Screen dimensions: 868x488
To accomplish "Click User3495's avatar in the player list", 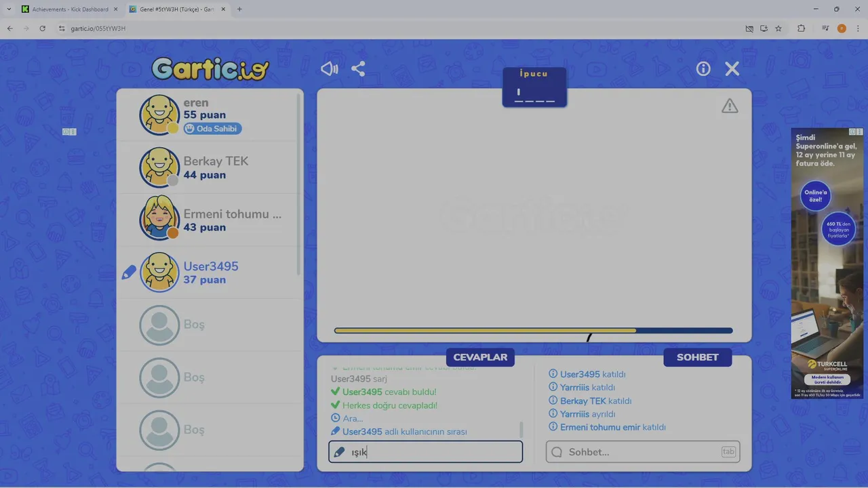I will [x=159, y=272].
